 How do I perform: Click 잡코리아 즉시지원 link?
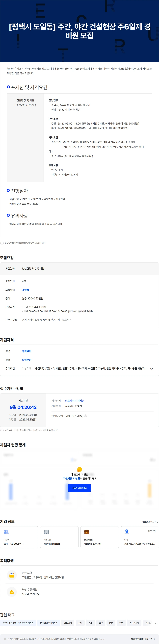(x=75, y=400)
